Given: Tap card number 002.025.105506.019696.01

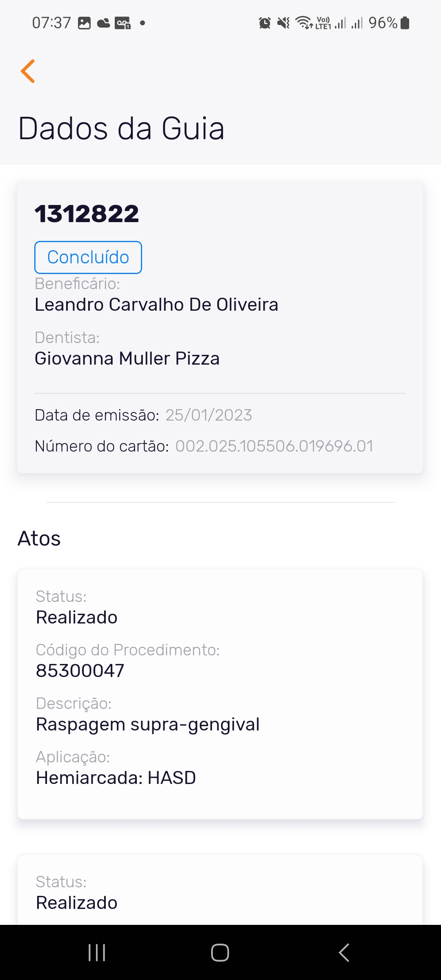Looking at the screenshot, I should click(274, 446).
